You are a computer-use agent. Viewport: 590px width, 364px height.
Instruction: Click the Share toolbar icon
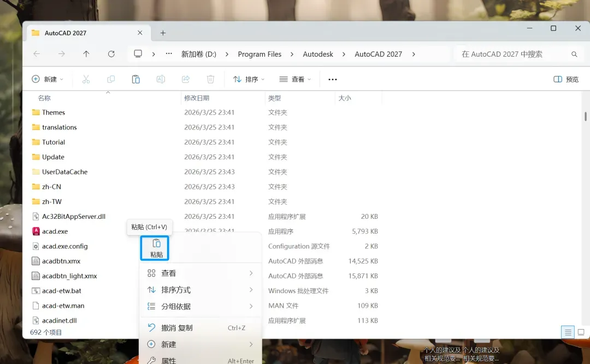pyautogui.click(x=186, y=79)
